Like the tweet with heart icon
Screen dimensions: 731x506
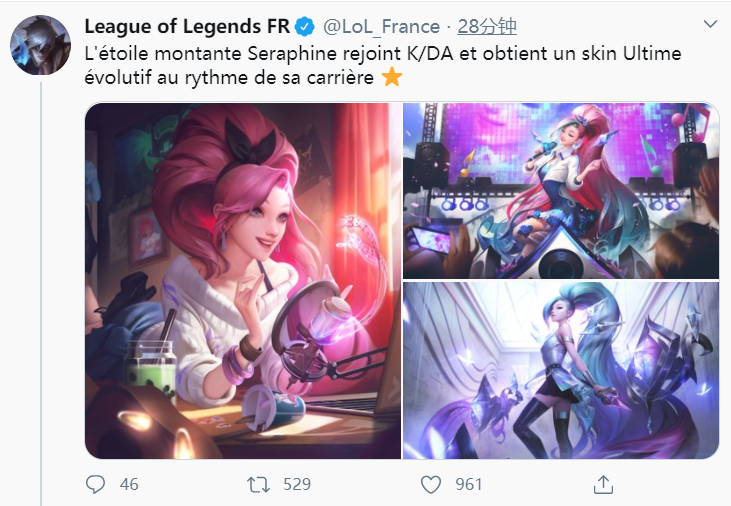click(431, 485)
